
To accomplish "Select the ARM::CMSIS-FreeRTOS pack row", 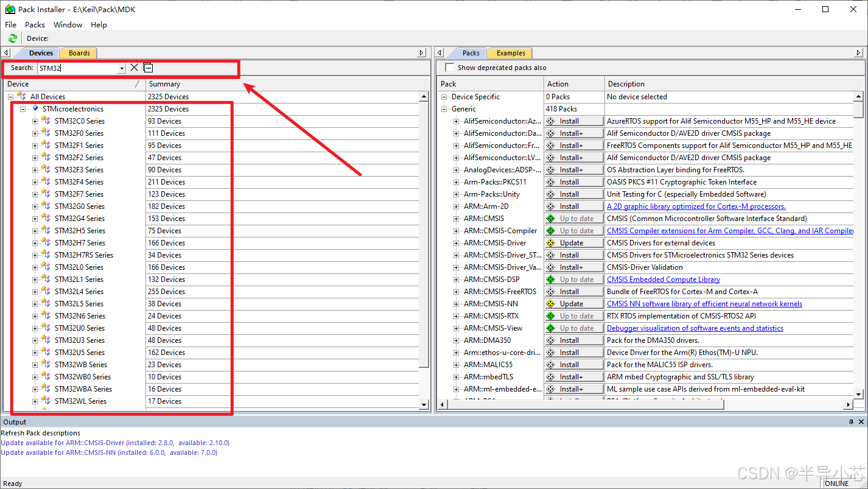I will [x=500, y=292].
